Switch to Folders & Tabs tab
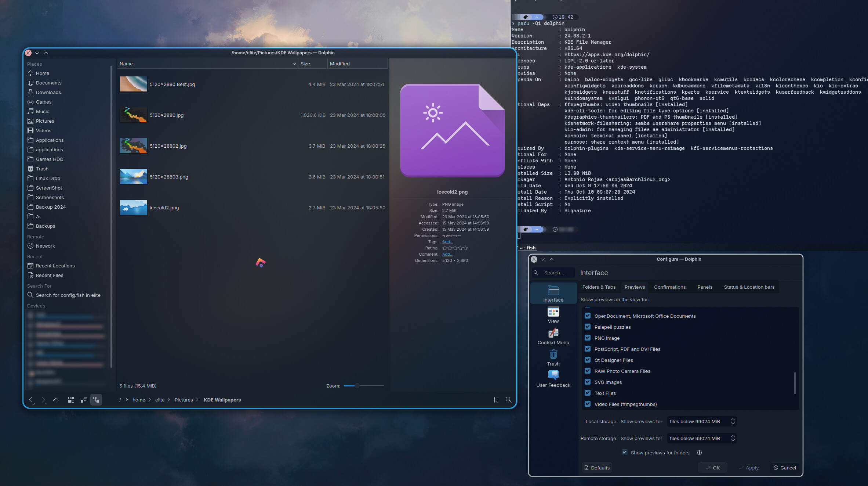 coord(599,287)
